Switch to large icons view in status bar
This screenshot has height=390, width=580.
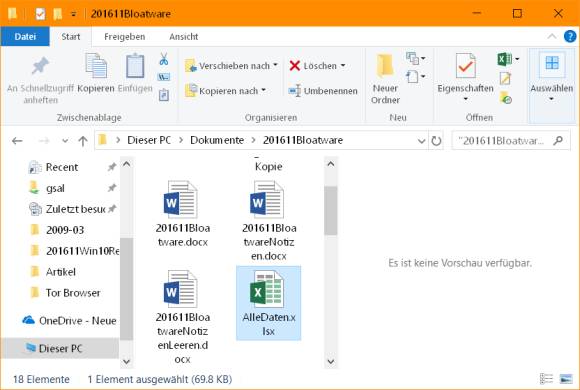[566, 379]
